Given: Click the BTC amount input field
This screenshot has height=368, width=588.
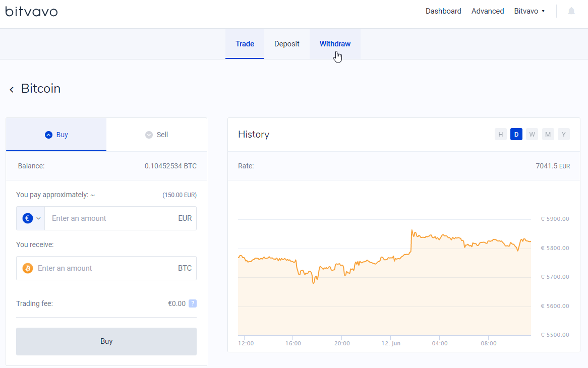Looking at the screenshot, I should 106,268.
